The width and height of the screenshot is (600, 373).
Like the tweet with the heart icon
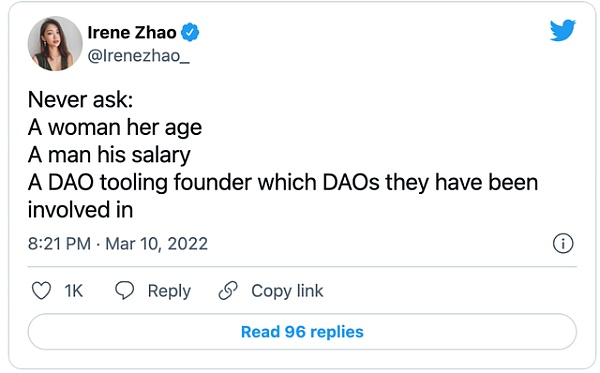[x=41, y=291]
